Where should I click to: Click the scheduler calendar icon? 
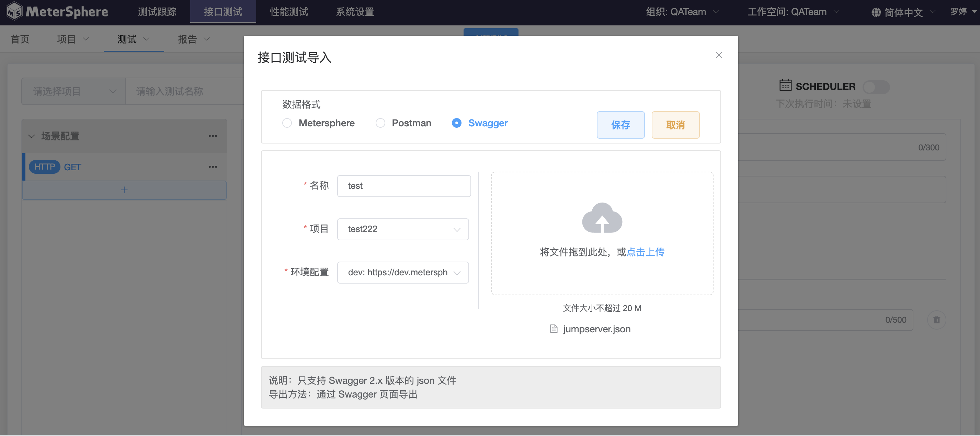tap(785, 85)
